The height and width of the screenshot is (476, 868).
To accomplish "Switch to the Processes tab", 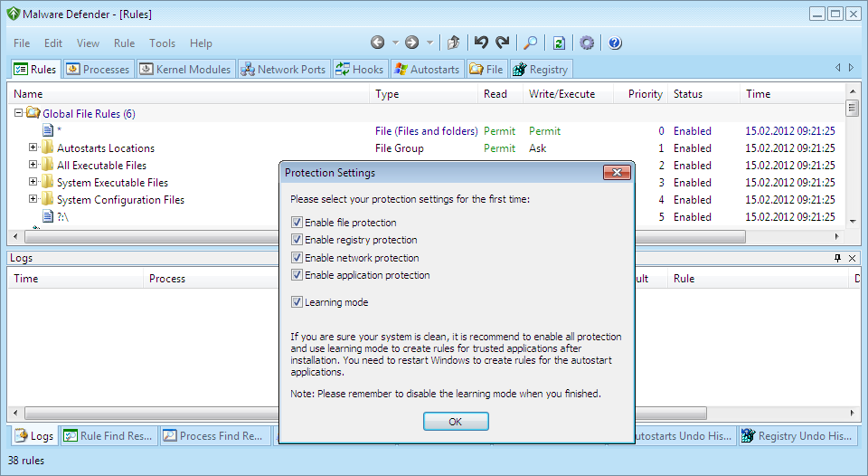I will pos(98,70).
